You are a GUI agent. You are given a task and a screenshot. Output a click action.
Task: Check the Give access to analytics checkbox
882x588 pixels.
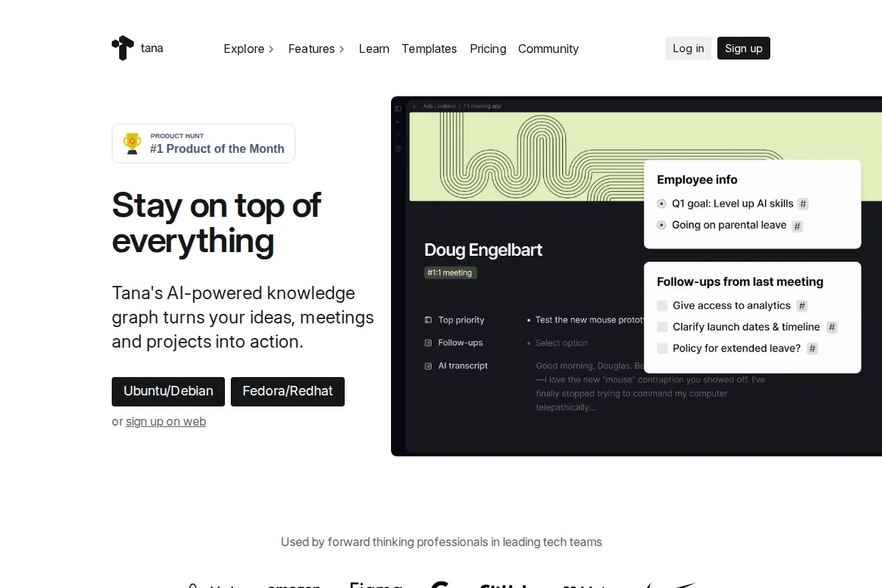(662, 306)
